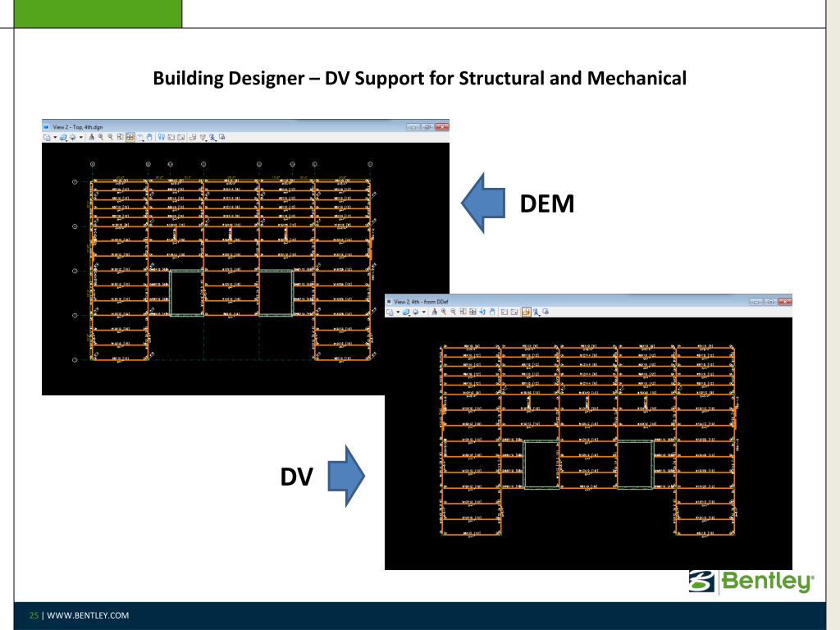Expand View Attributes dropdown arrow in from DDef window
Screen dimensions: 840x630
[398, 312]
